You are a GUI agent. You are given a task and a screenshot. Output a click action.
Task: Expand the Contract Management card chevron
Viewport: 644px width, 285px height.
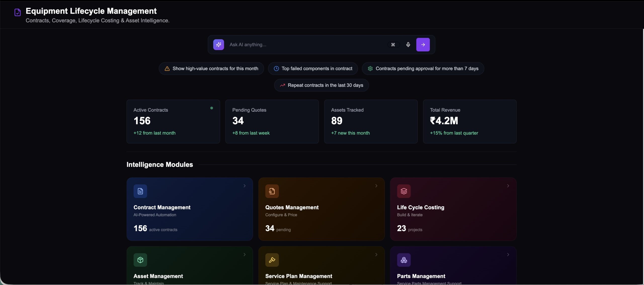tap(244, 186)
